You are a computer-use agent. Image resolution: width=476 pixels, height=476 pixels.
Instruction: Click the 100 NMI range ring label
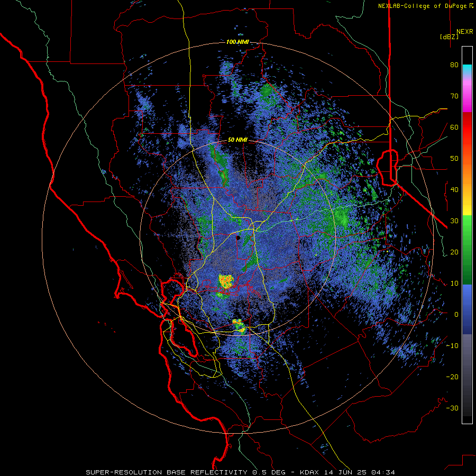[x=237, y=42]
